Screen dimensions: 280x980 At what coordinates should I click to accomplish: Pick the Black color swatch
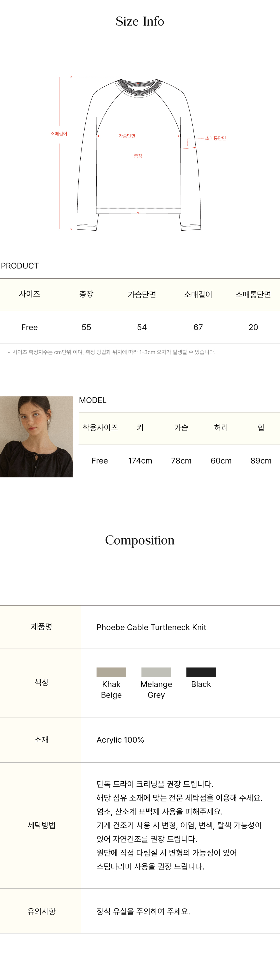tap(201, 672)
